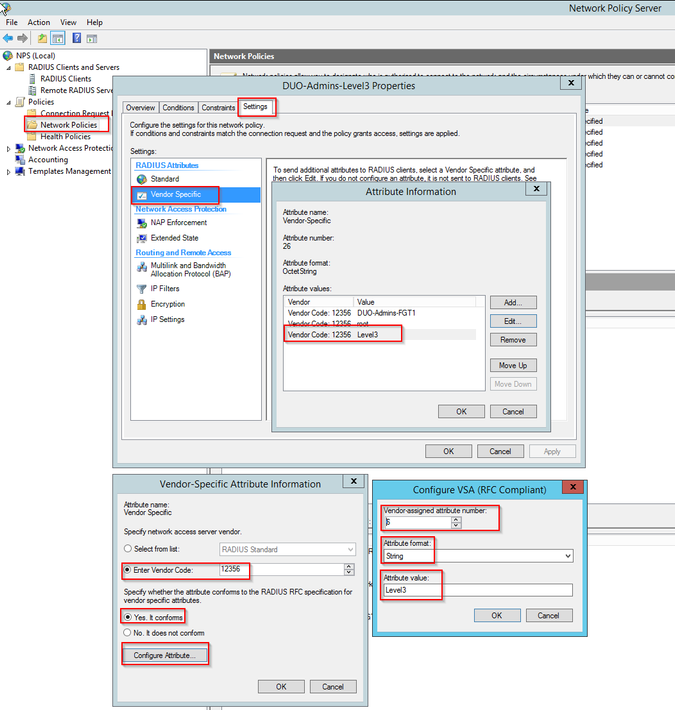This screenshot has height=710, width=675.
Task: Click Remove in Attribute Information dialog
Action: (513, 340)
